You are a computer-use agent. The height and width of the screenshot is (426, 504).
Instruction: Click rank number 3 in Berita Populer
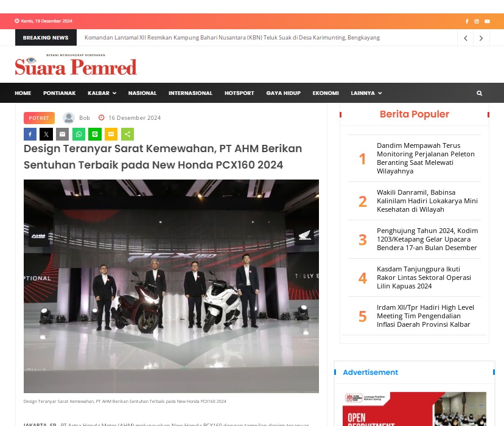pos(362,240)
